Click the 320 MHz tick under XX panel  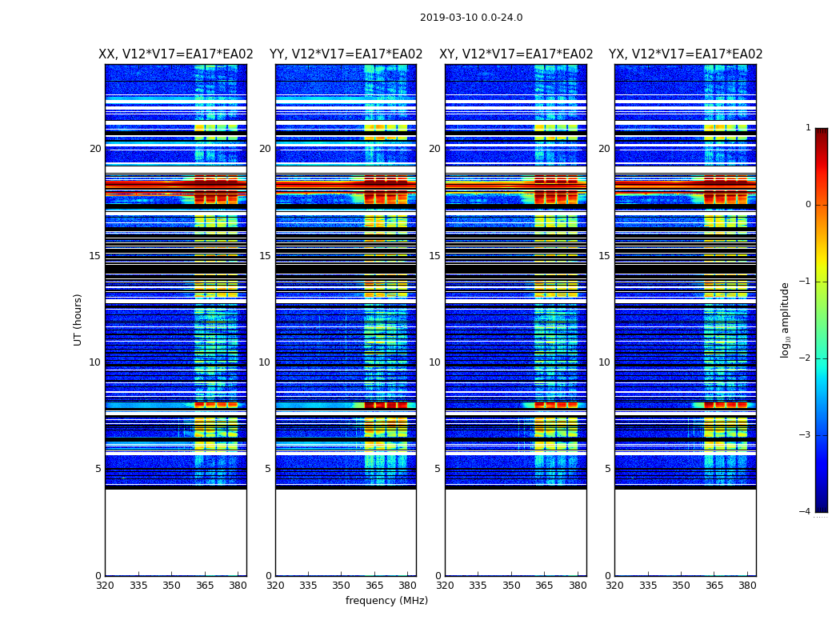tap(106, 586)
